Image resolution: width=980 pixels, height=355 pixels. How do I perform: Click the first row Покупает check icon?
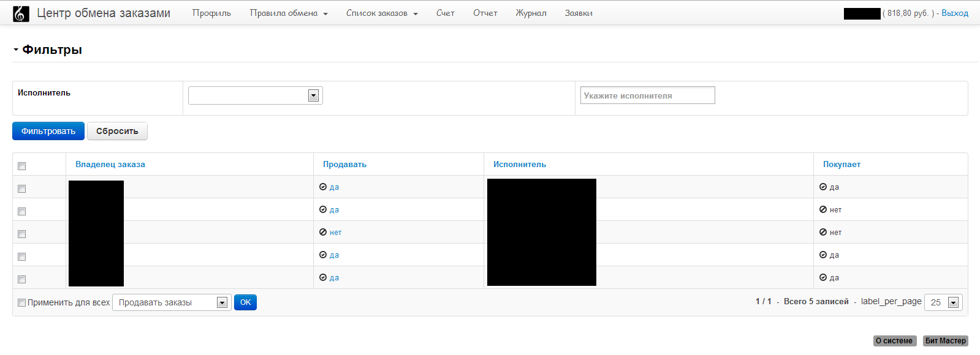[x=823, y=187]
